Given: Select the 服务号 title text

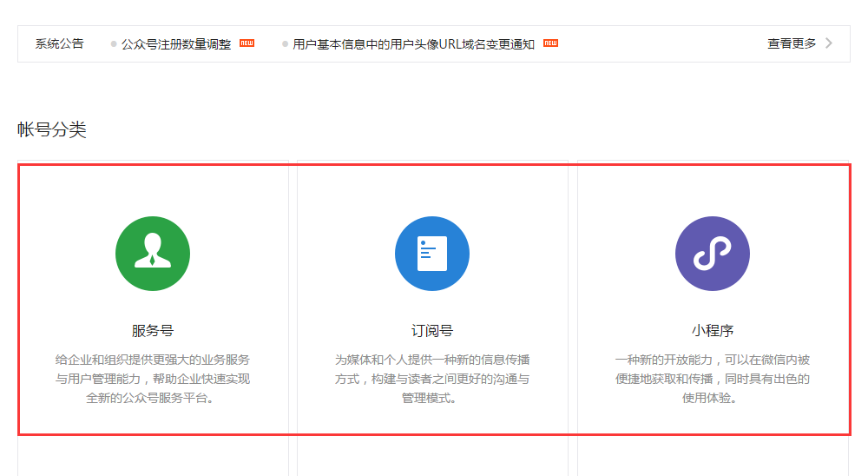Looking at the screenshot, I should [153, 331].
